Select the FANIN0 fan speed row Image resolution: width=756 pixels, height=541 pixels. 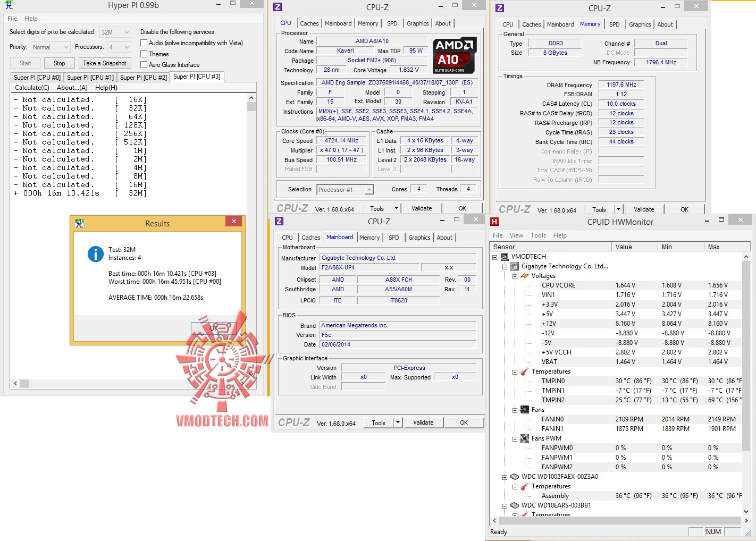click(641, 419)
